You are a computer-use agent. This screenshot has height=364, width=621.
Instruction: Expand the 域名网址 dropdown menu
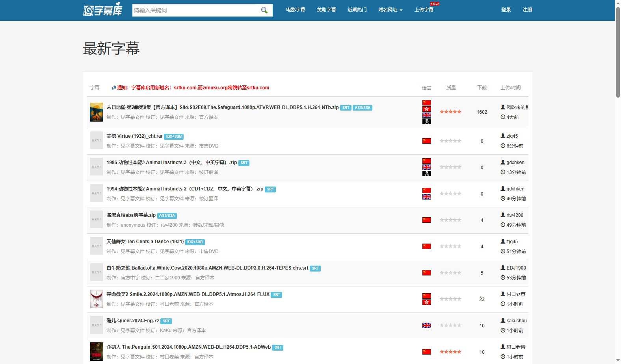pos(390,10)
